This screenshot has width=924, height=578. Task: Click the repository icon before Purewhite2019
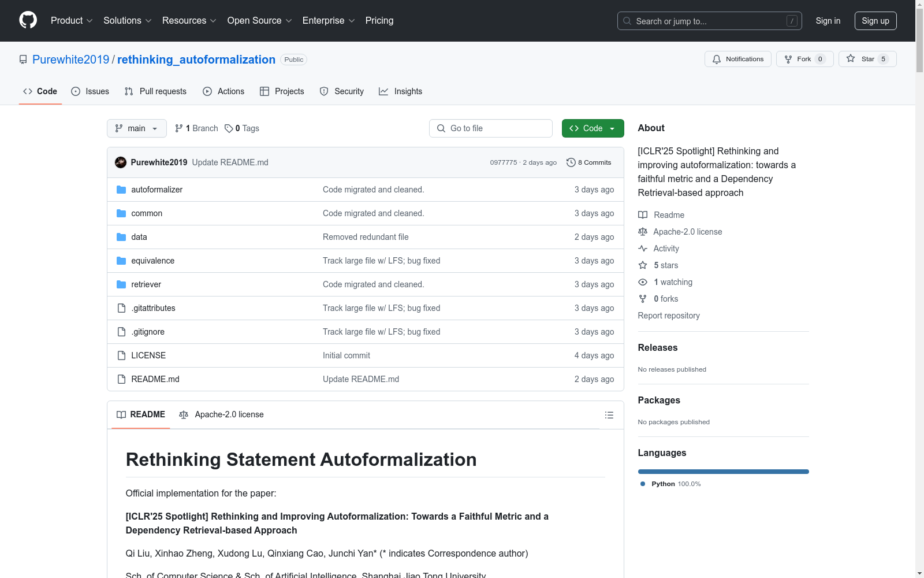pyautogui.click(x=23, y=60)
